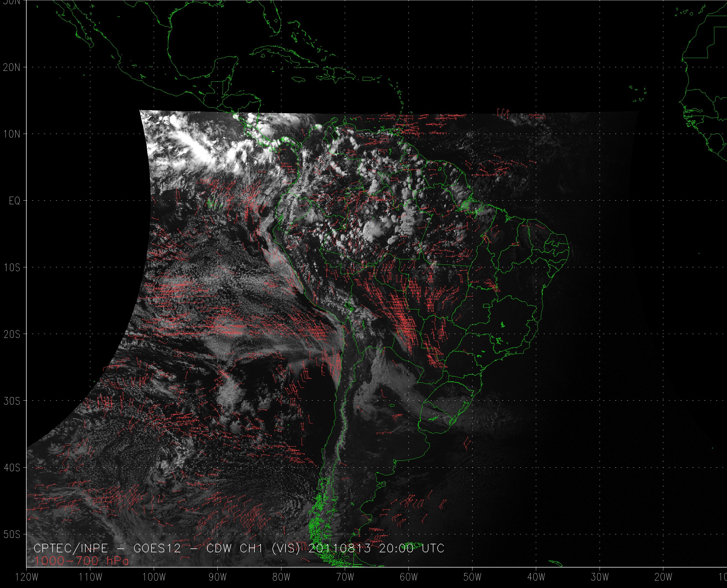Click the 40S latitude label
The width and height of the screenshot is (727, 588).
coord(12,468)
